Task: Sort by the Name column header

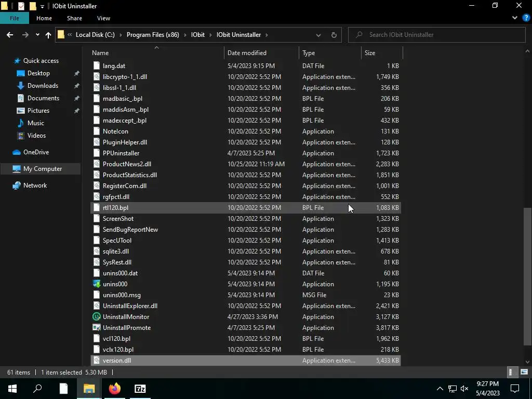Action: pos(157,53)
